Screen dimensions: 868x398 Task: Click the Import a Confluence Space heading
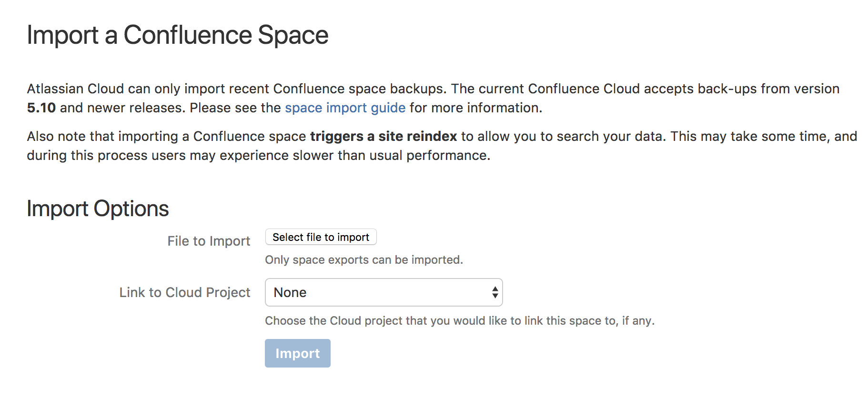click(178, 35)
